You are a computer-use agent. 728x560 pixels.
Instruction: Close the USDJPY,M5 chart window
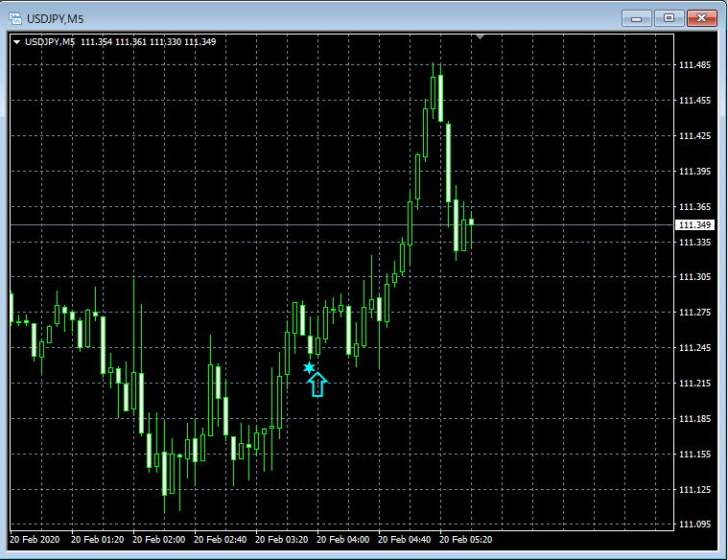coord(701,18)
